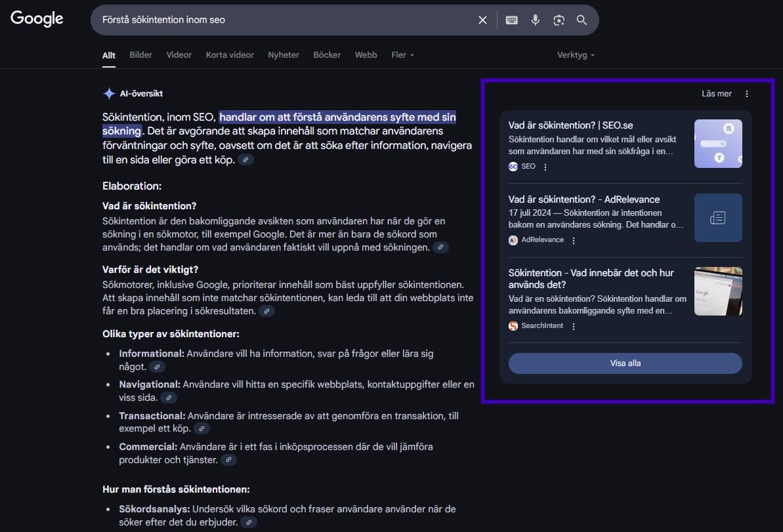
Task: Click the SearchIntent result thumbnail image
Action: pos(718,291)
